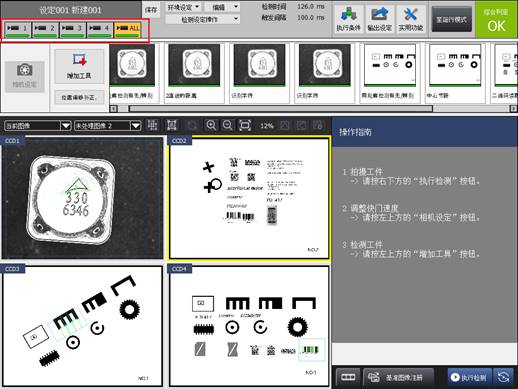Image resolution: width=518 pixels, height=389 pixels.
Task: Click the 设定001 title bar text
Action: click(x=70, y=10)
